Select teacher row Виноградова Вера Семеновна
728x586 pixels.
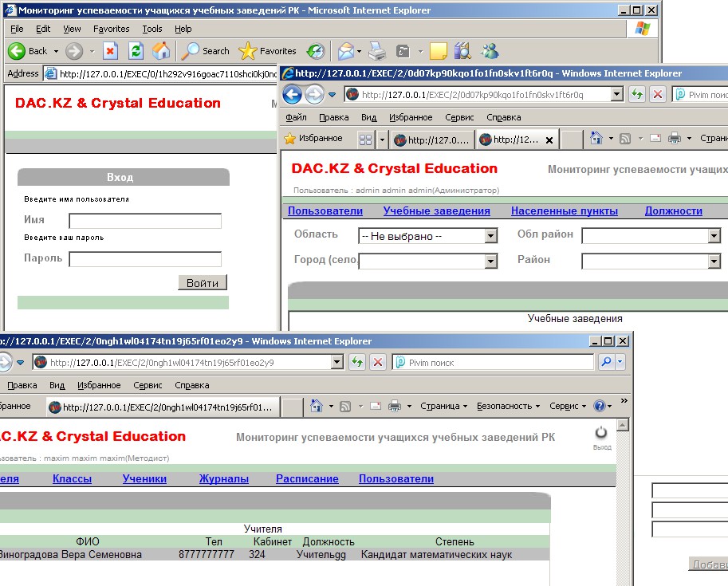coord(275,554)
